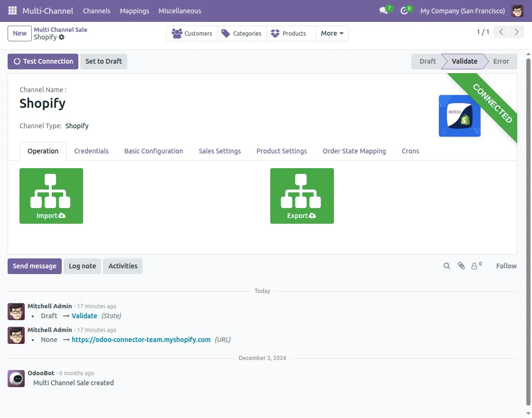Click the Send message button
Viewport: 532px width, 418px height.
35,266
